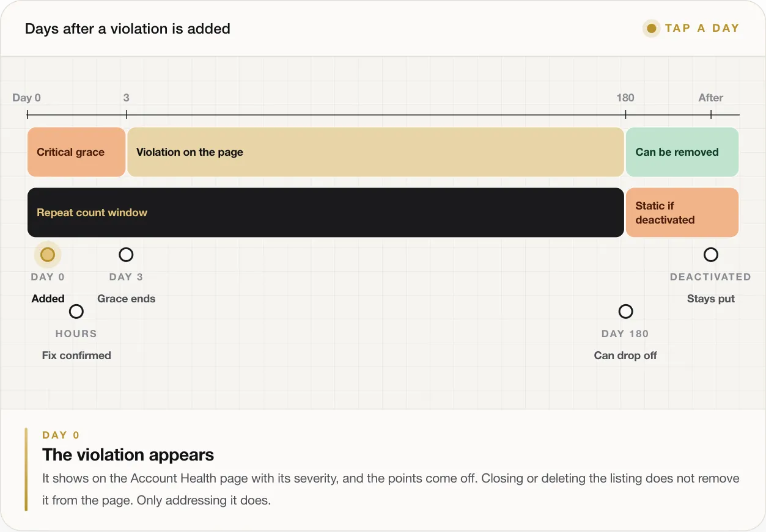This screenshot has height=532, width=766.
Task: Select the Hours Fix confirmed marker
Action: pyautogui.click(x=76, y=312)
